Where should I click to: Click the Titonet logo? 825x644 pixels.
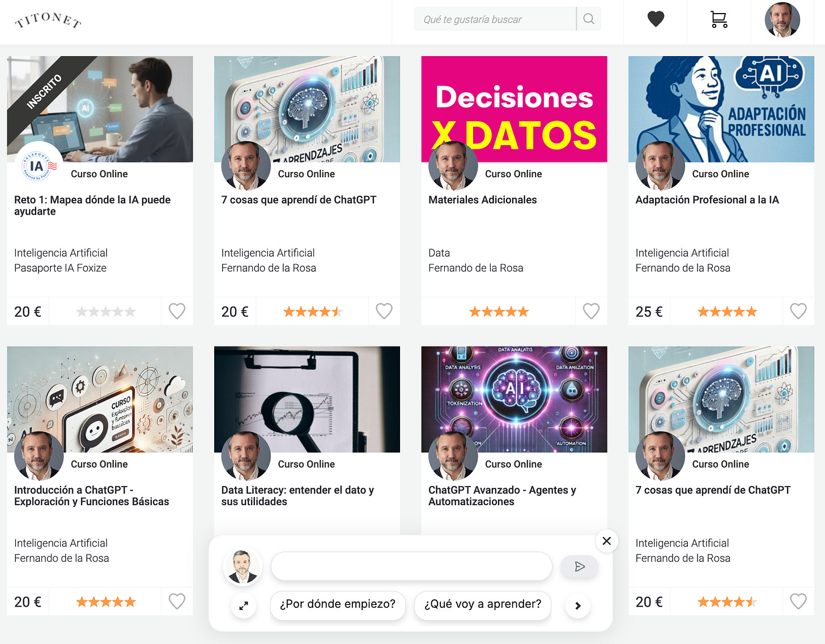(48, 20)
